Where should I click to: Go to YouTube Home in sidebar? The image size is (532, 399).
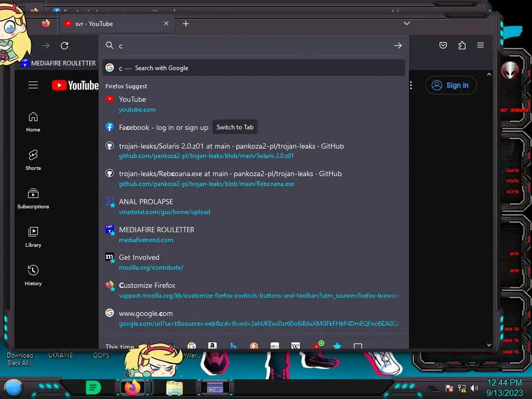(33, 122)
